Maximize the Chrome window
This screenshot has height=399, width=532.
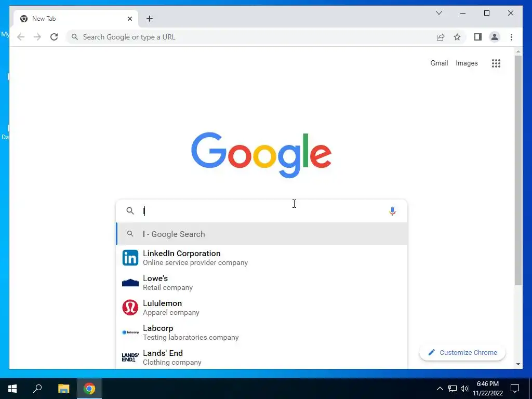point(486,13)
